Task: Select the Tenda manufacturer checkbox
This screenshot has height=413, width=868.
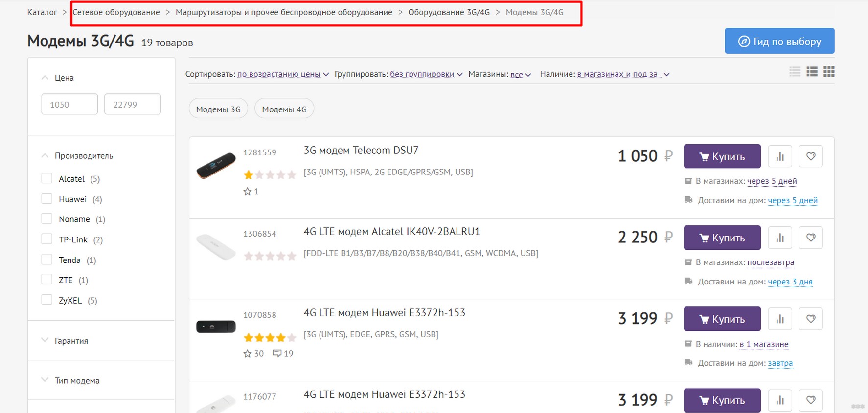Action: coord(47,259)
